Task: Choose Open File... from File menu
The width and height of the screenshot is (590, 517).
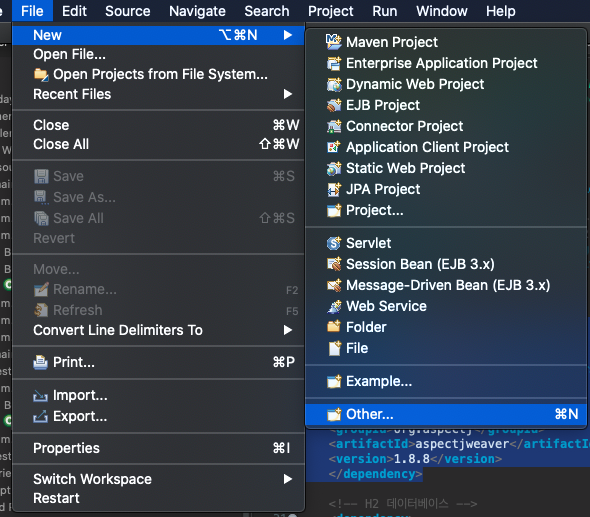Action: (x=158, y=55)
